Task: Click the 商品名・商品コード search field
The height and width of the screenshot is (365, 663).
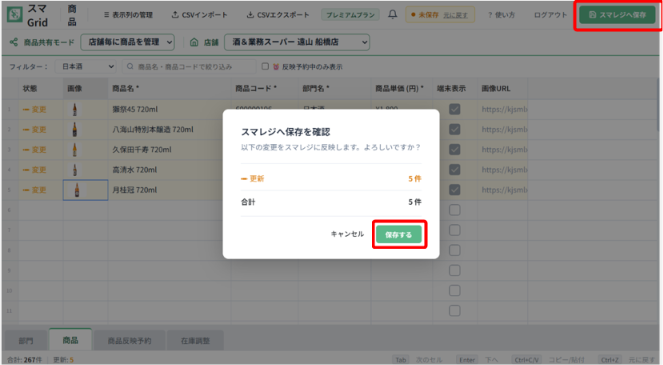Action: click(x=189, y=66)
